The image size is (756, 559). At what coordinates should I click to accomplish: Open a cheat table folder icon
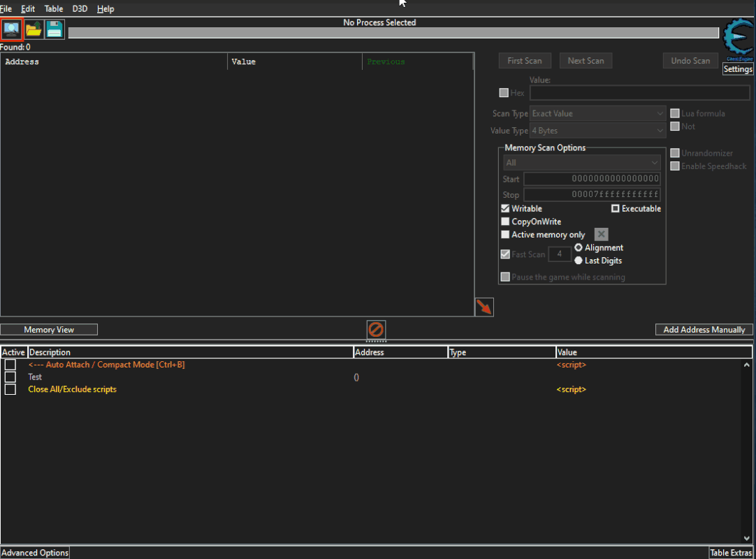[x=34, y=29]
